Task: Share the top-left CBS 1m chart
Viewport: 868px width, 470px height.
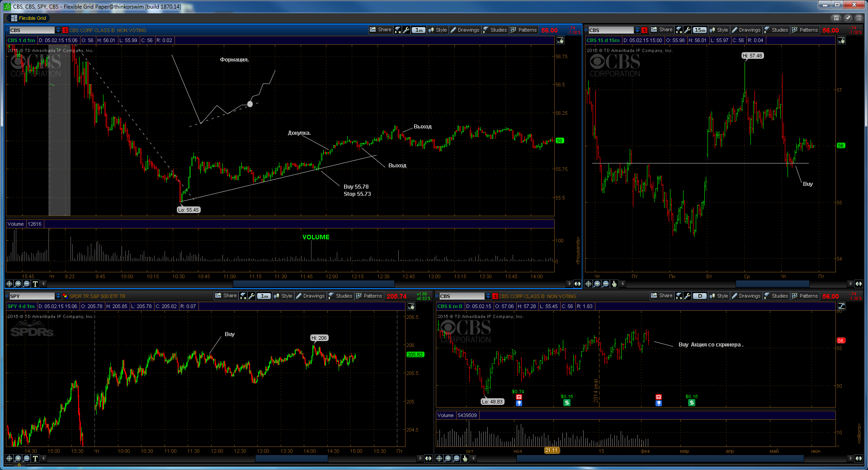Action: 381,30
